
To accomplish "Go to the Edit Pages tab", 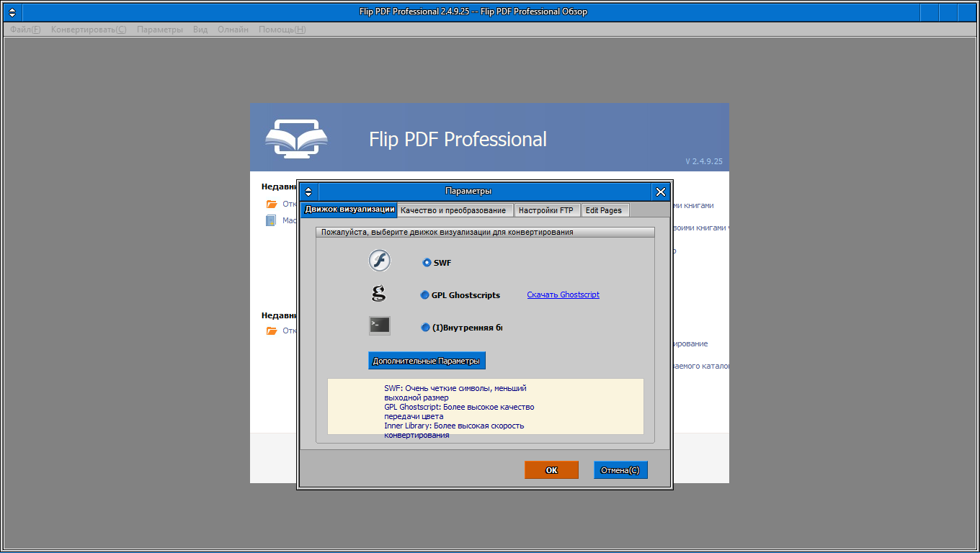I will point(604,210).
